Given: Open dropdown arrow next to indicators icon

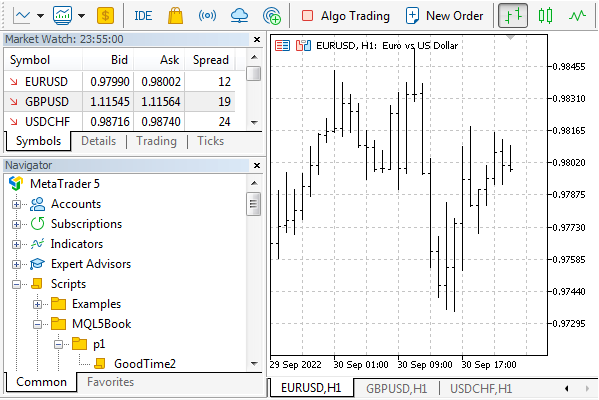Looking at the screenshot, I should coord(81,16).
